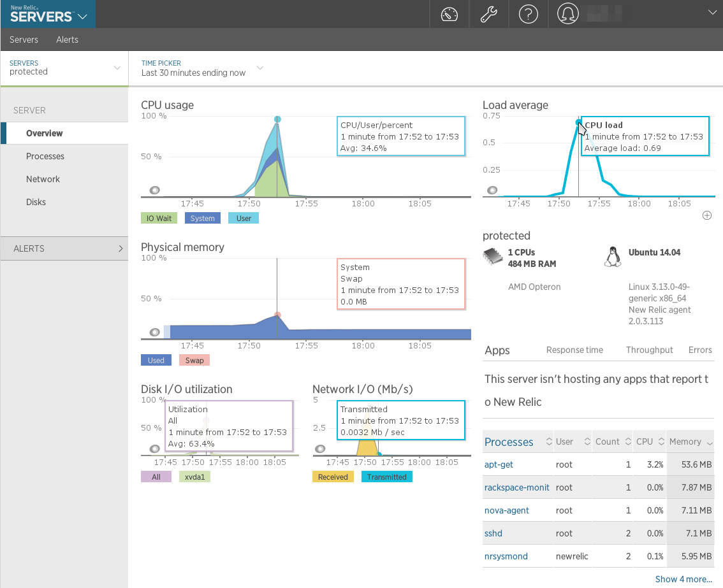Click the CPU chip icon
The image size is (723, 588).
click(492, 256)
